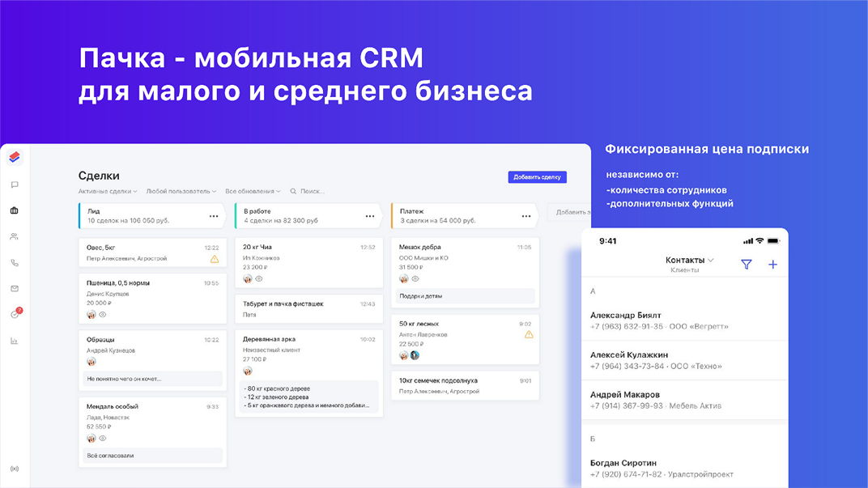Image resolution: width=868 pixels, height=488 pixels.
Task: Toggle eye icon on 20 кг Чиа card
Action: (259, 278)
